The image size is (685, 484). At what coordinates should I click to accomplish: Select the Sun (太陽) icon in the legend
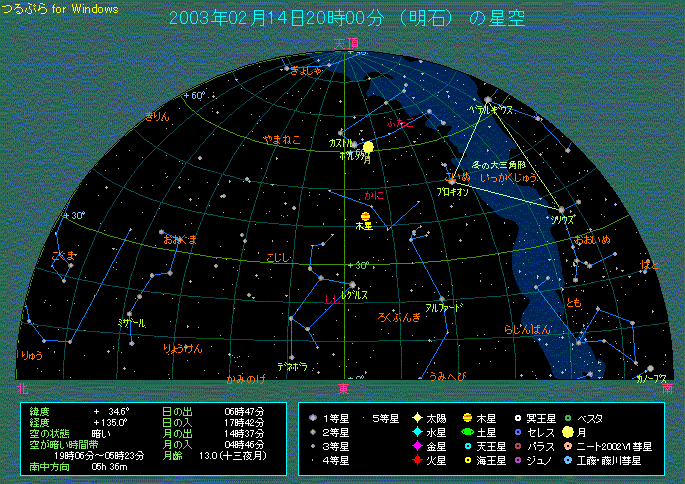coord(416,417)
